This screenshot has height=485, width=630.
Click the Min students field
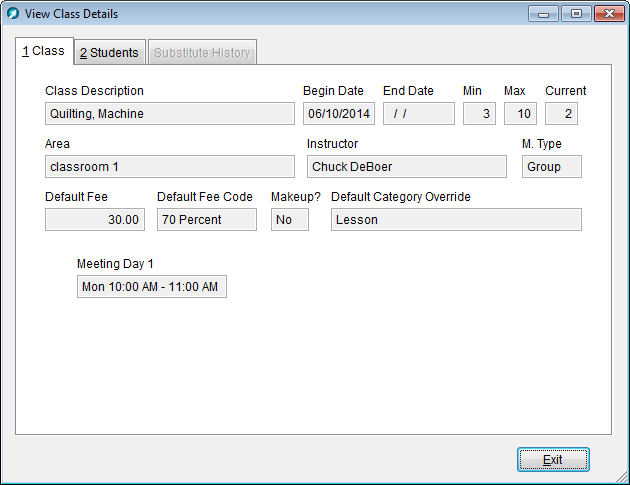point(479,114)
